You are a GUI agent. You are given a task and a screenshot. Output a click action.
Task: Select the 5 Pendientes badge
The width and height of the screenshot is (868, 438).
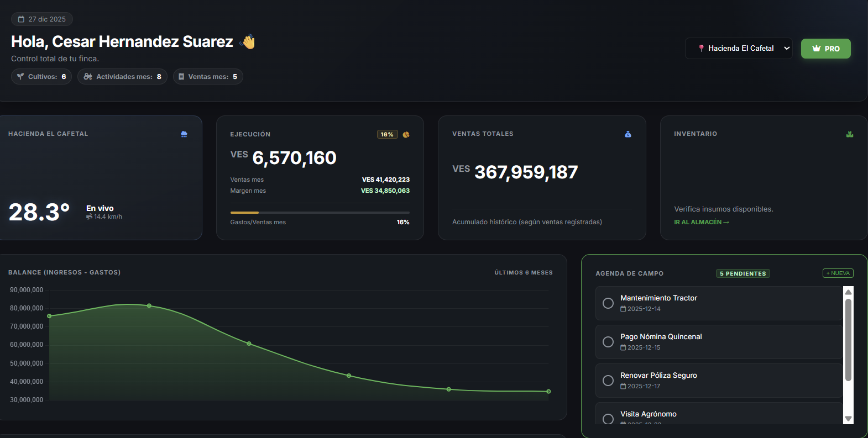point(742,273)
